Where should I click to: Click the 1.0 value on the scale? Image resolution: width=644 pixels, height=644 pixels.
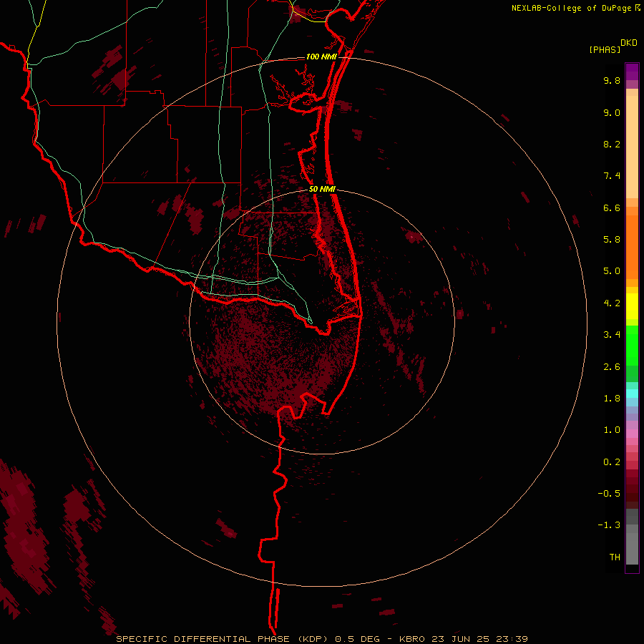612,430
